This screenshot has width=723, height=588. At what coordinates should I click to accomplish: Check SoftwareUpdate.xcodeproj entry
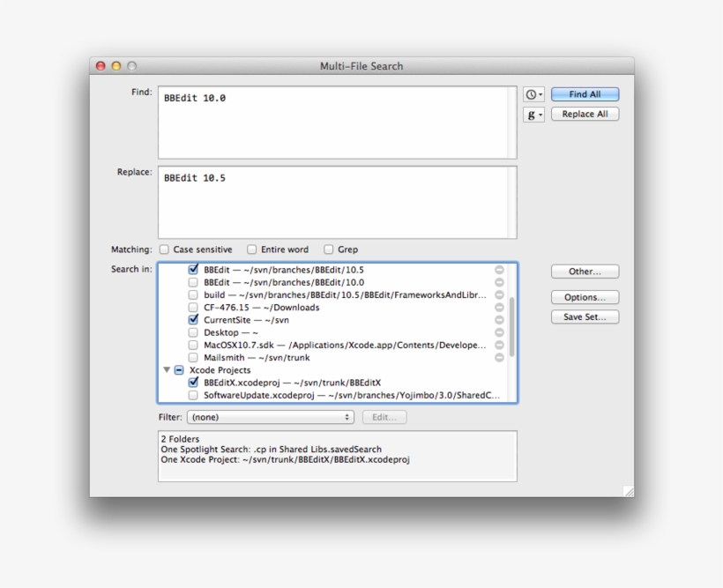click(193, 395)
